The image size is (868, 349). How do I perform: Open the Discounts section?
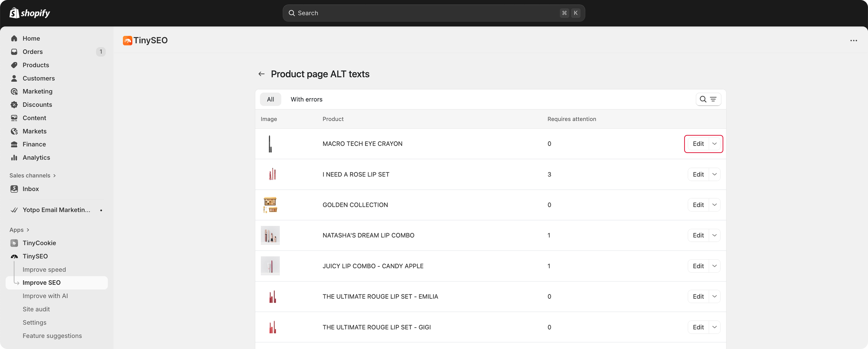[x=37, y=105]
